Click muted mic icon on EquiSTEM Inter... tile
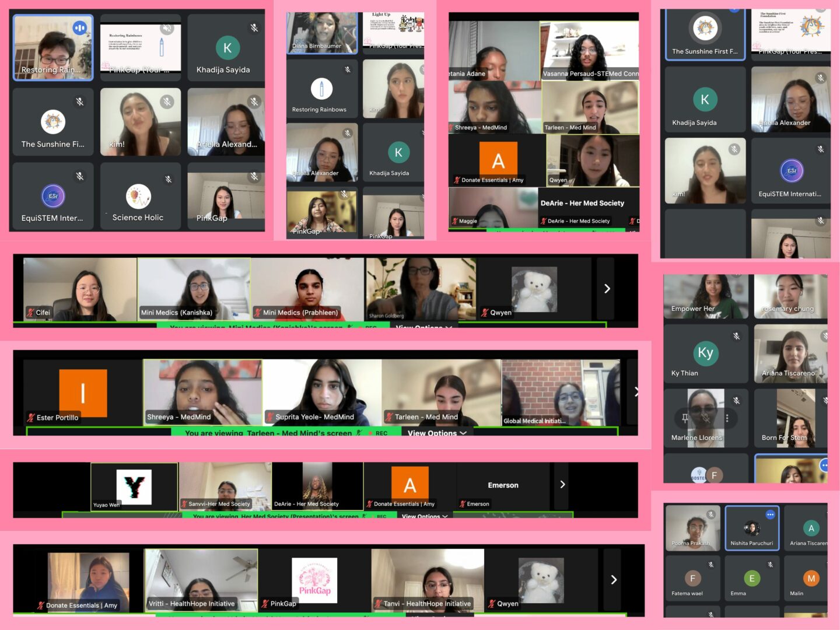This screenshot has height=630, width=840. click(x=80, y=176)
